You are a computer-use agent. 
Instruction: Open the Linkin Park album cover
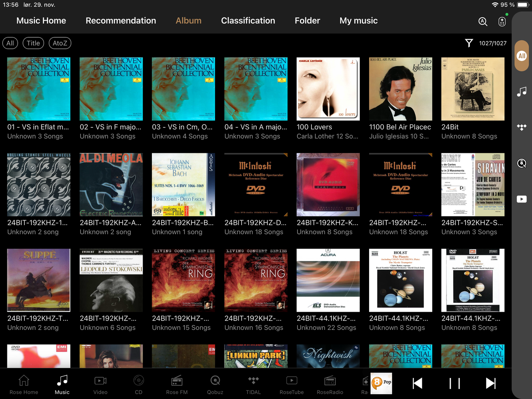click(x=256, y=356)
